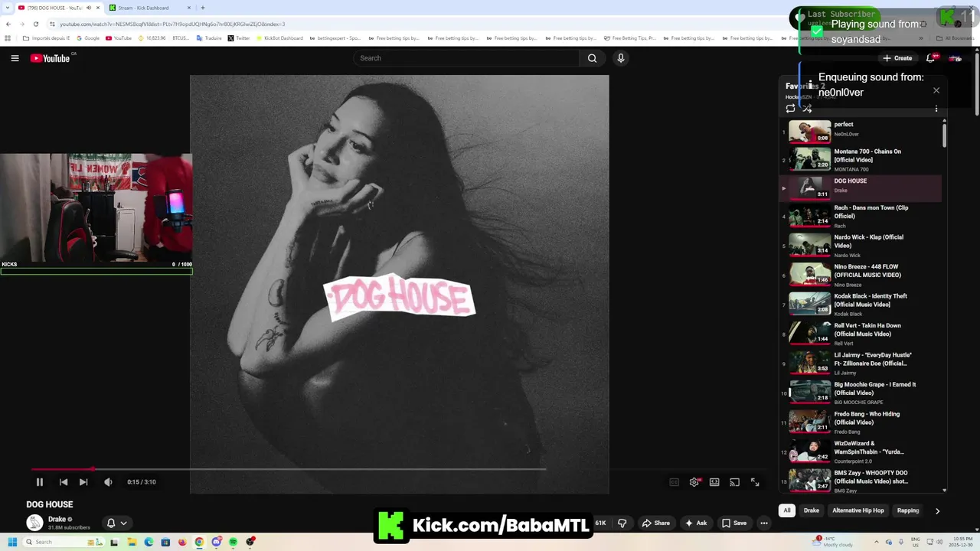
Task: Dislike the video with thumbs down
Action: click(x=622, y=523)
